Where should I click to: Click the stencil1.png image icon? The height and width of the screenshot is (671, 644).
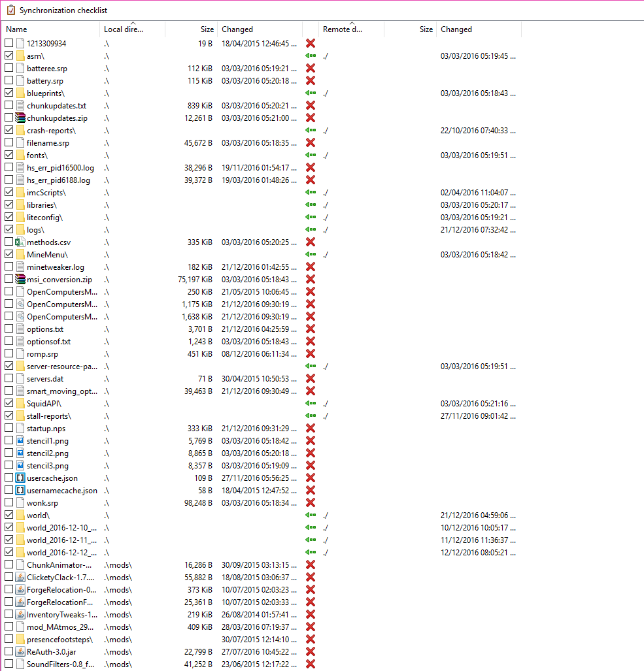point(20,441)
